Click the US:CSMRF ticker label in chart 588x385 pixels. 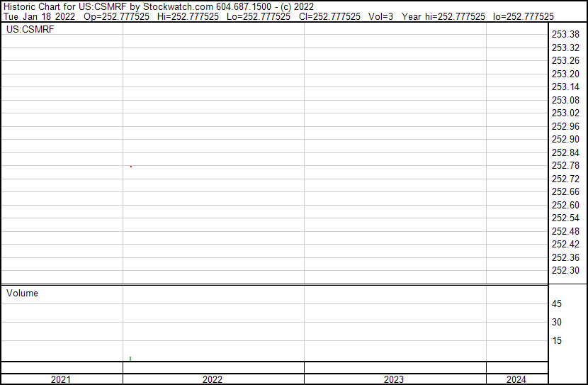pos(30,30)
